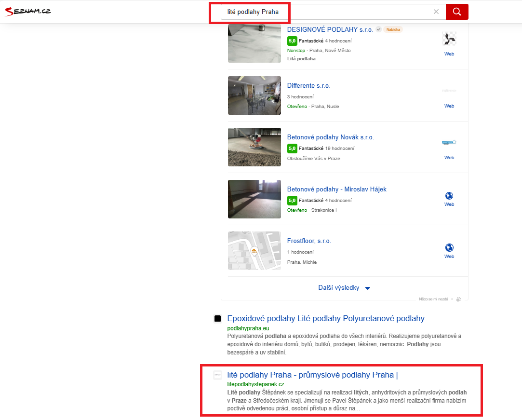Clear the search field with the X icon
The image size is (522, 420).
point(436,12)
